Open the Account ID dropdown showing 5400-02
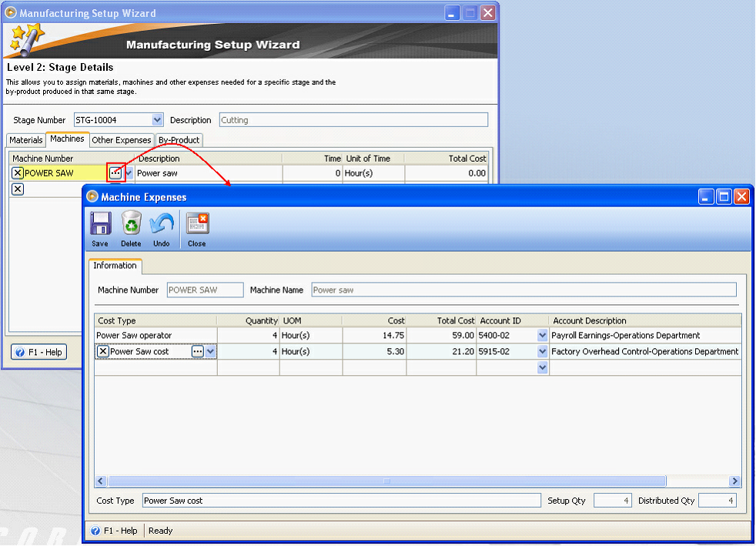The height and width of the screenshot is (546, 756). tap(541, 335)
